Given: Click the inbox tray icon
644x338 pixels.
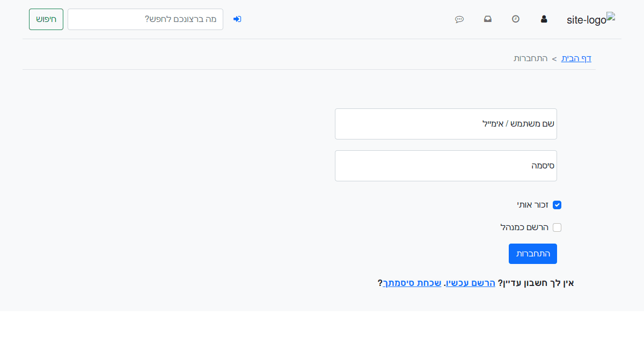Looking at the screenshot, I should [488, 19].
